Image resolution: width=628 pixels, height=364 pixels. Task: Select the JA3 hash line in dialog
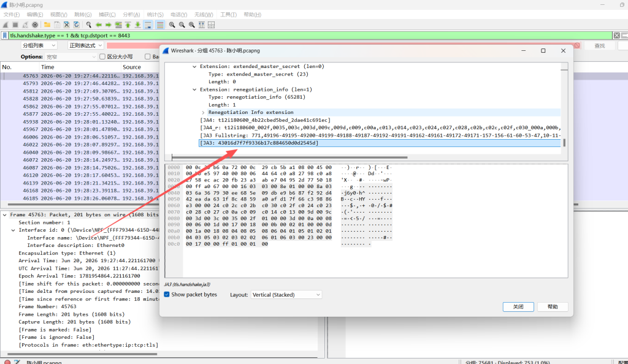[x=379, y=143]
